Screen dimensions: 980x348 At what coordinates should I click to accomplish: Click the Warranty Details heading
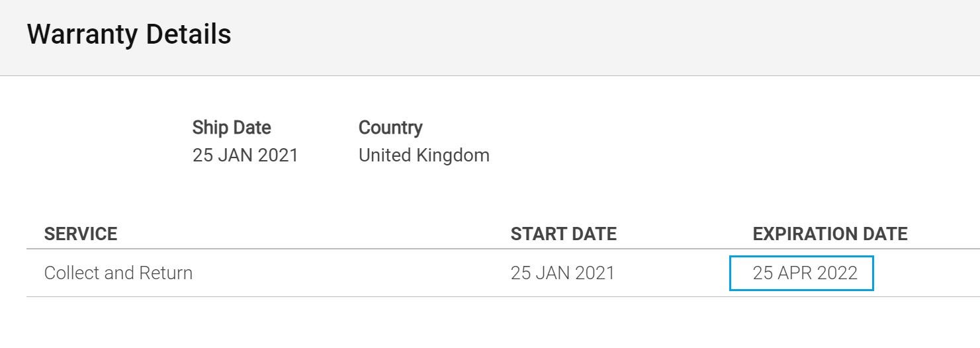pos(129,34)
